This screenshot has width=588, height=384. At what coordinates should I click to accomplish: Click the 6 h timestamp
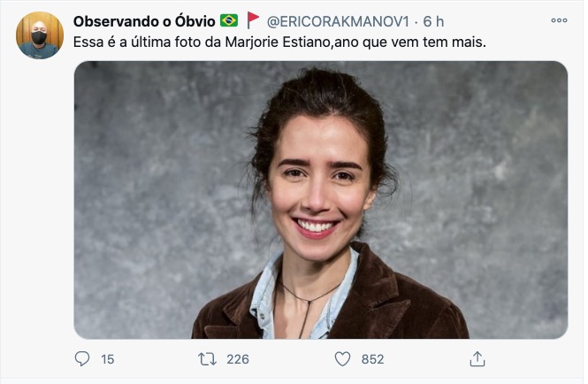pos(433,20)
